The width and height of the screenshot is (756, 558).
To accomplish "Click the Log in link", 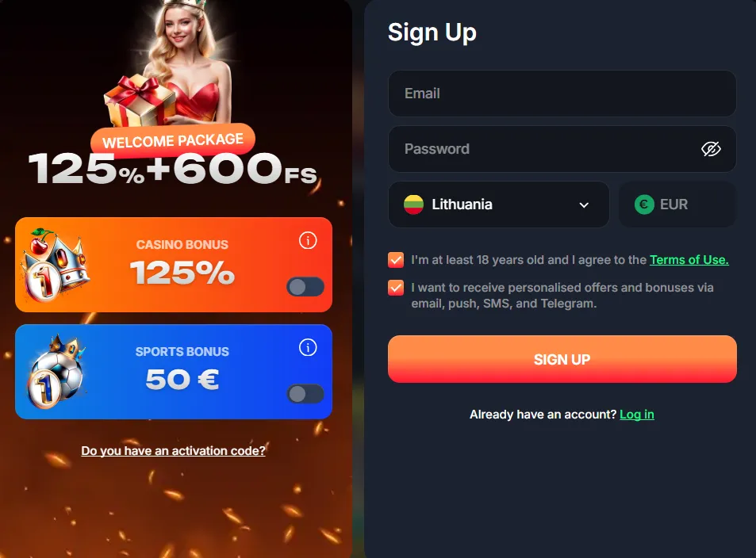I will [x=636, y=415].
